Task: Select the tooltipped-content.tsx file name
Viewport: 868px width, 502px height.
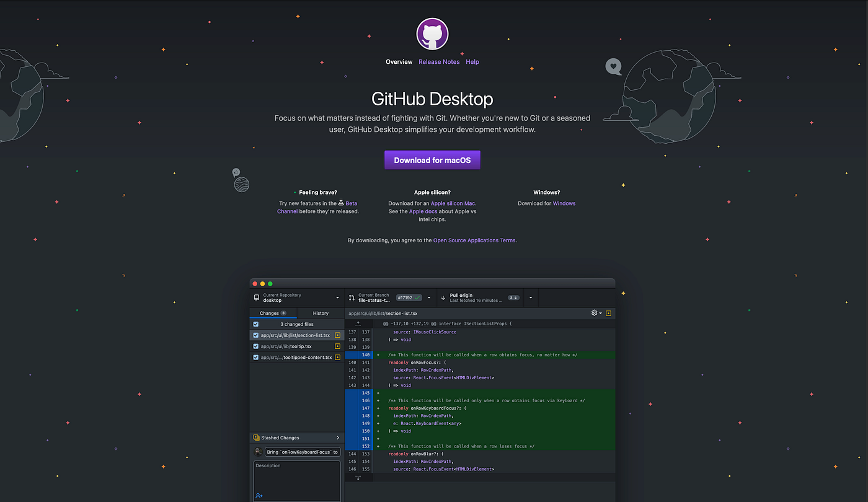Action: click(x=296, y=358)
